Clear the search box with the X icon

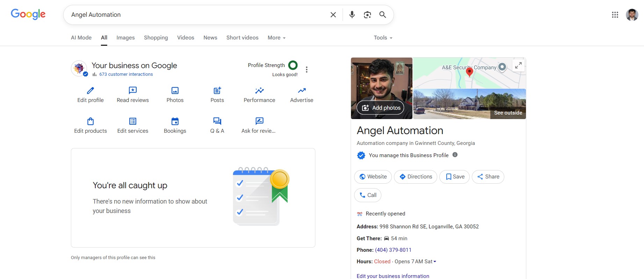tap(333, 15)
